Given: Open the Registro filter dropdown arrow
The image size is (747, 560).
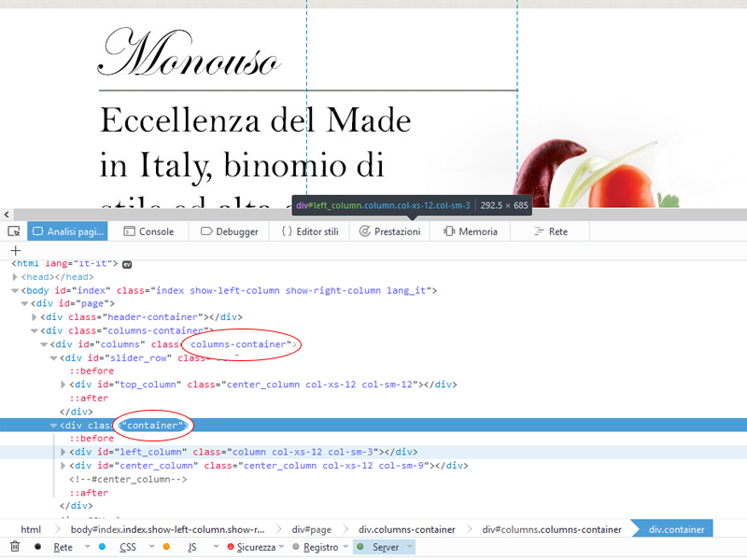Looking at the screenshot, I should click(x=345, y=547).
